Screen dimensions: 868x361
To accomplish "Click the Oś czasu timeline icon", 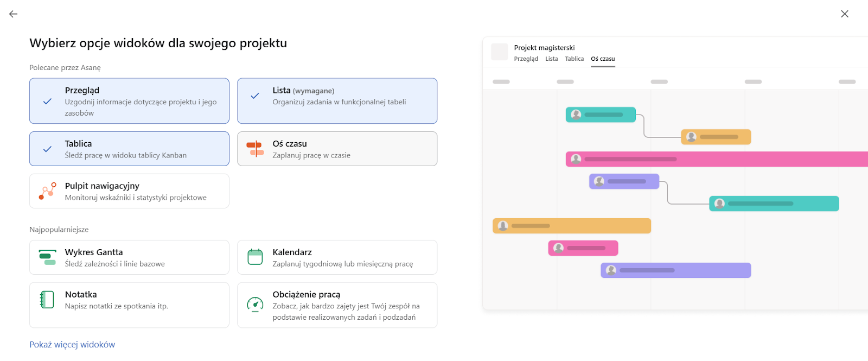I will click(255, 149).
